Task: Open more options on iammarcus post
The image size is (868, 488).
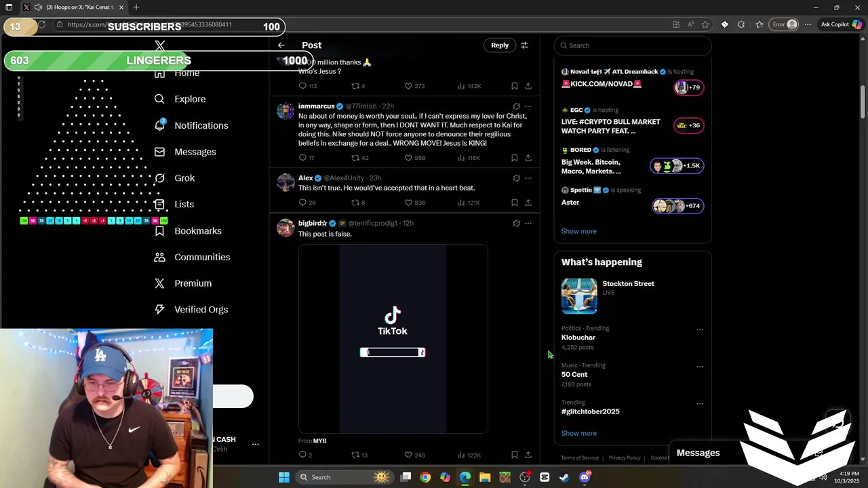Action: pyautogui.click(x=528, y=106)
